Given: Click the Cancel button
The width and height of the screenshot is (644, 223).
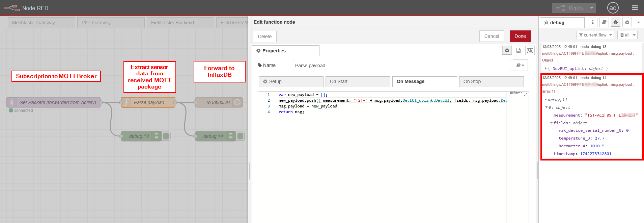Looking at the screenshot, I should (492, 36).
